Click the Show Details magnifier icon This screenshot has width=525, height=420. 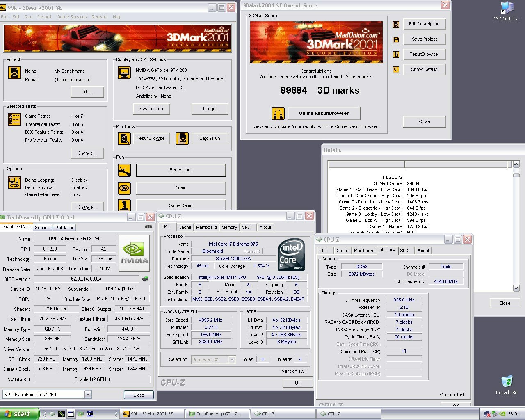pyautogui.click(x=396, y=70)
